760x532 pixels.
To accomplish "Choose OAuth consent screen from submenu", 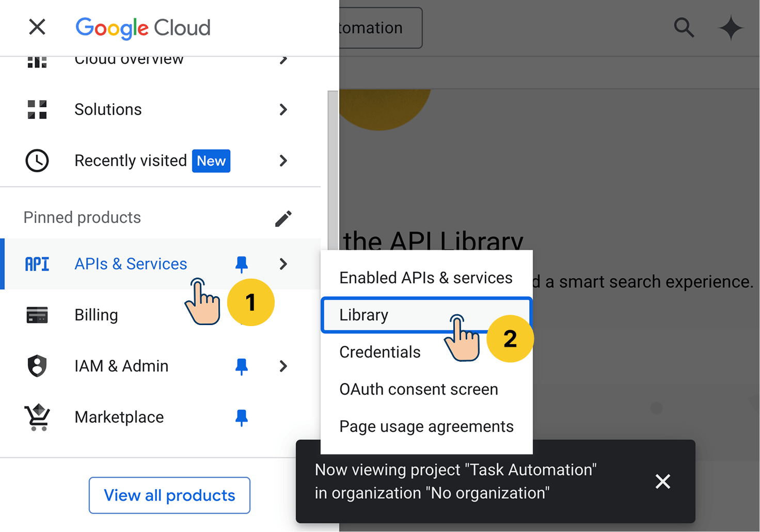I will click(x=426, y=389).
